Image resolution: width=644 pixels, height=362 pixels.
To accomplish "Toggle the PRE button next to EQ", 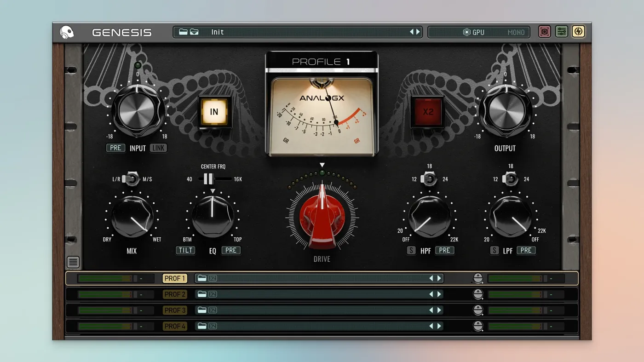I will pyautogui.click(x=231, y=250).
